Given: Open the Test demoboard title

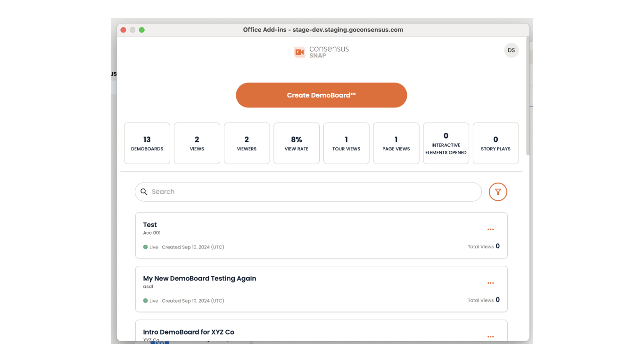Looking at the screenshot, I should pyautogui.click(x=150, y=225).
